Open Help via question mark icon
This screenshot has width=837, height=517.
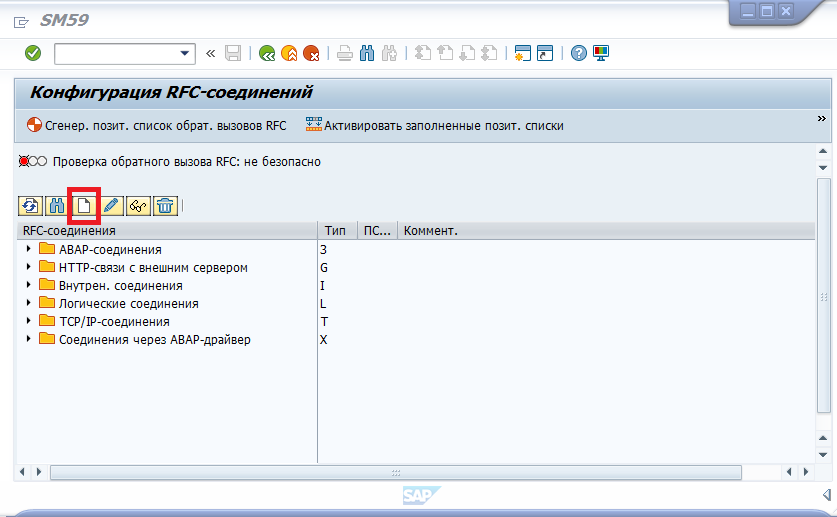(578, 54)
